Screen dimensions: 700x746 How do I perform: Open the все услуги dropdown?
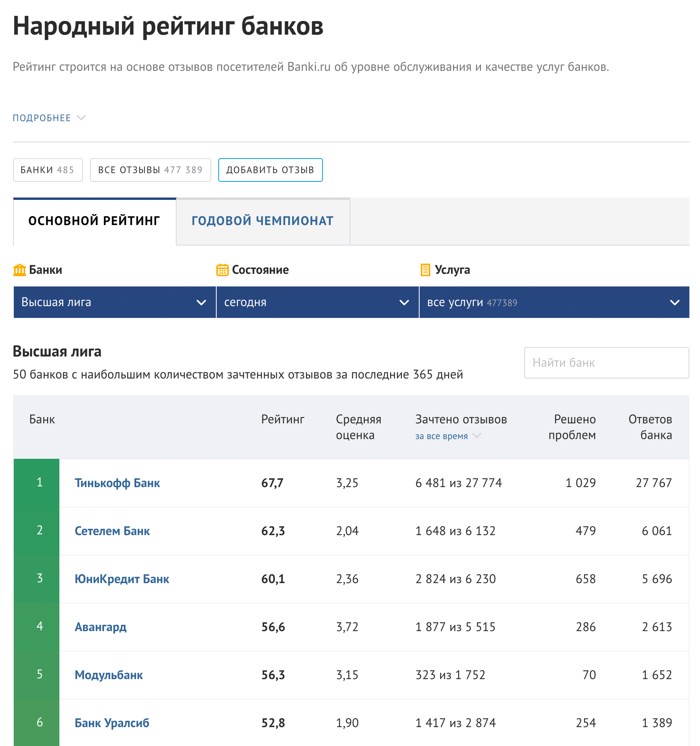pyautogui.click(x=554, y=302)
